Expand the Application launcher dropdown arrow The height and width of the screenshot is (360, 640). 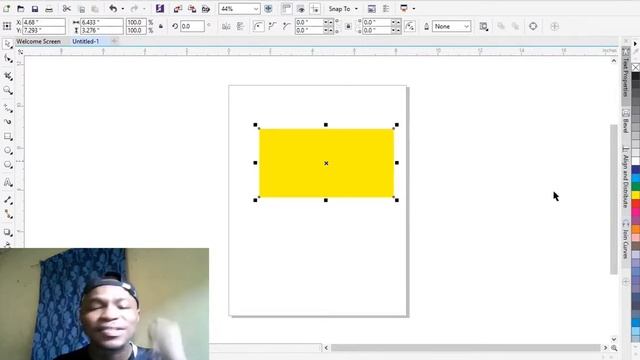click(x=413, y=9)
